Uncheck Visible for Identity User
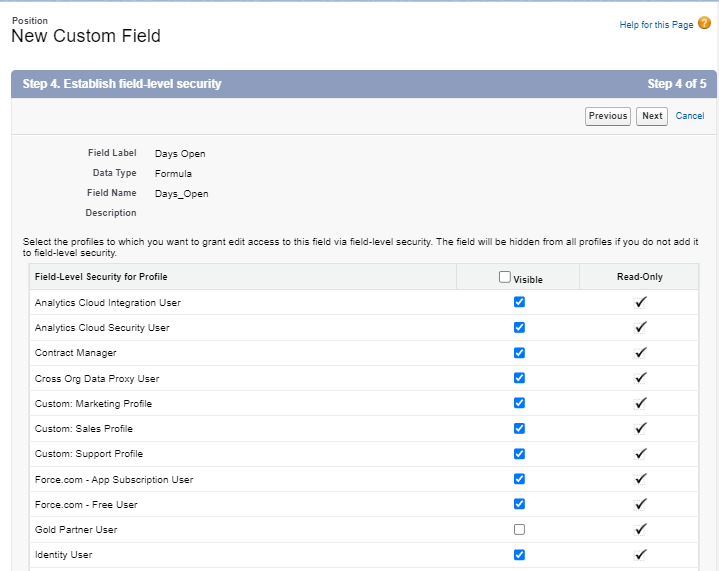This screenshot has width=719, height=571. click(519, 555)
